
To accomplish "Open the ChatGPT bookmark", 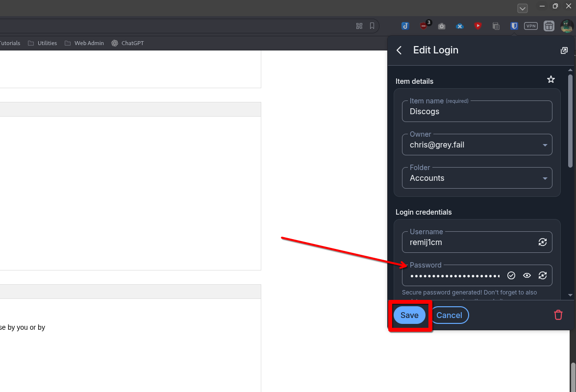I will tap(127, 43).
